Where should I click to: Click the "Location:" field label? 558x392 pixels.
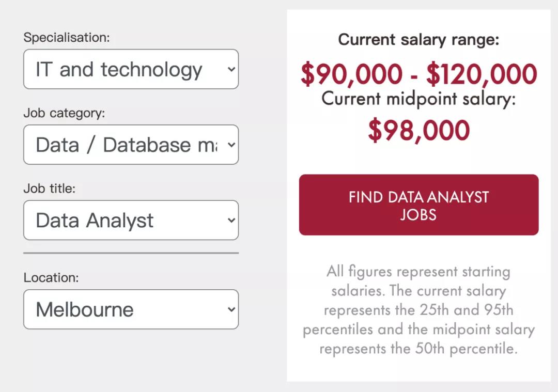[x=51, y=277]
